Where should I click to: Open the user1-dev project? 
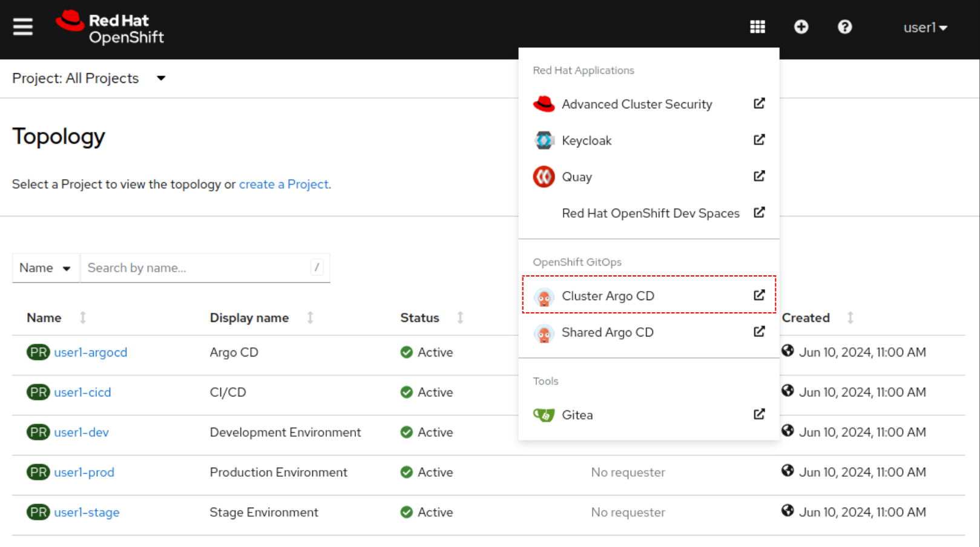tap(81, 432)
